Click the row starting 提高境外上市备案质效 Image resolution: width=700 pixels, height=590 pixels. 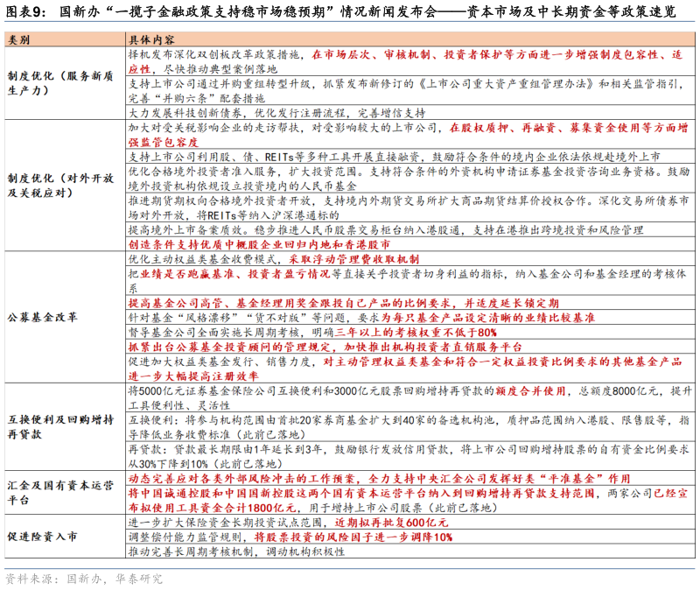[x=385, y=230]
